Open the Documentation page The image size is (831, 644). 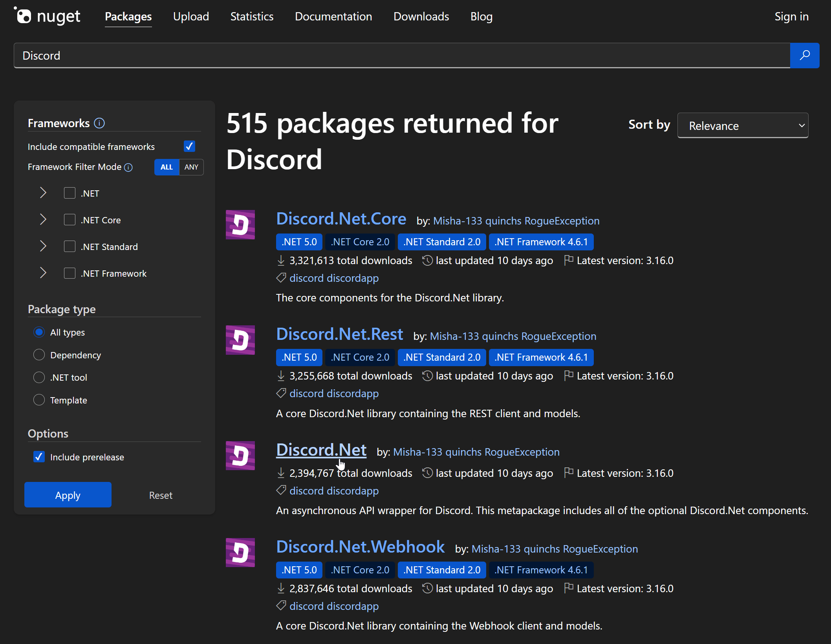pyautogui.click(x=333, y=16)
